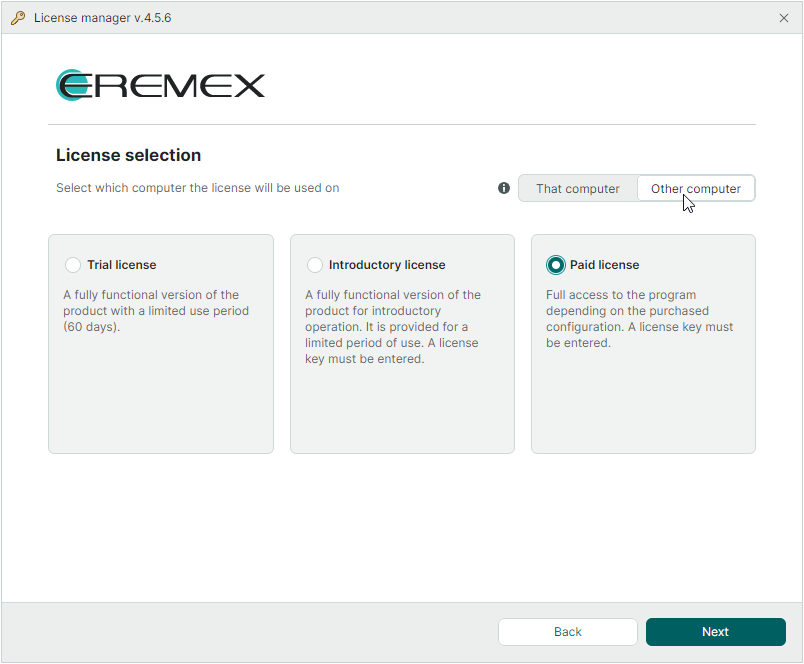Click the key icon in the title bar

pyautogui.click(x=18, y=18)
